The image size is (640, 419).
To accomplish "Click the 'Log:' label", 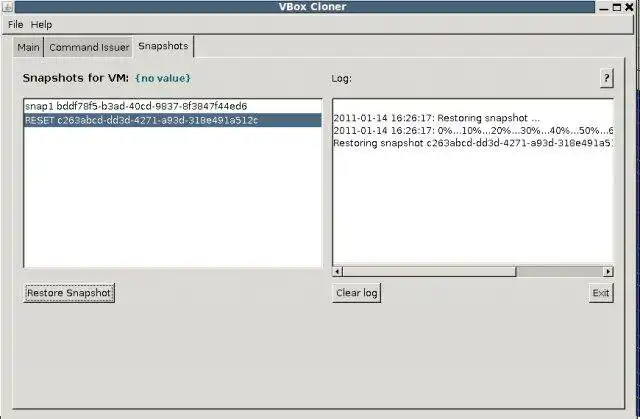I will point(342,78).
